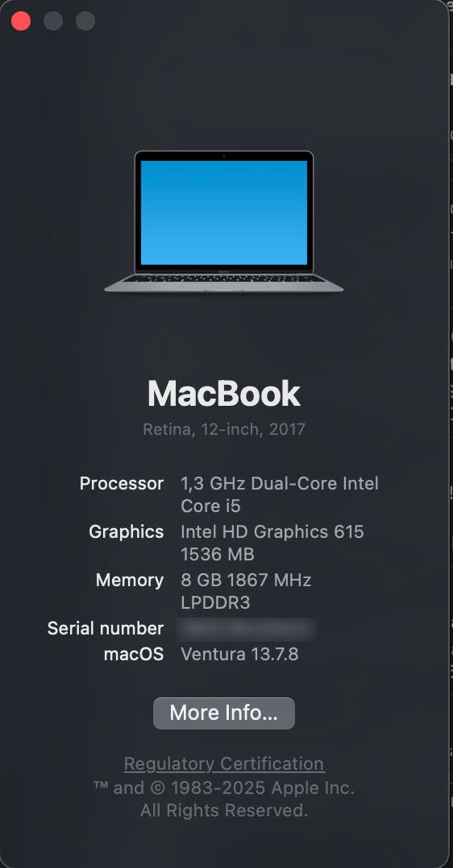Click the MacBook model title
The width and height of the screenshot is (453, 868).
[224, 395]
